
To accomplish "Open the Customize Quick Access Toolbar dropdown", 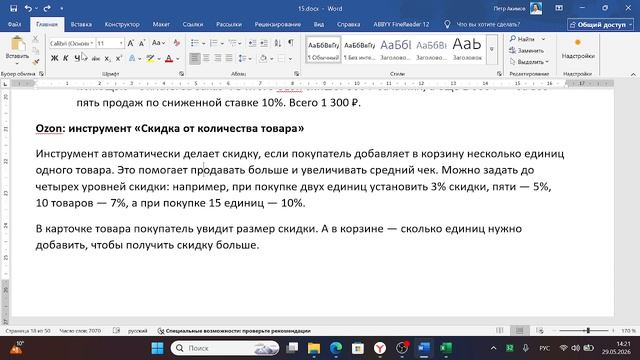I will [62, 8].
